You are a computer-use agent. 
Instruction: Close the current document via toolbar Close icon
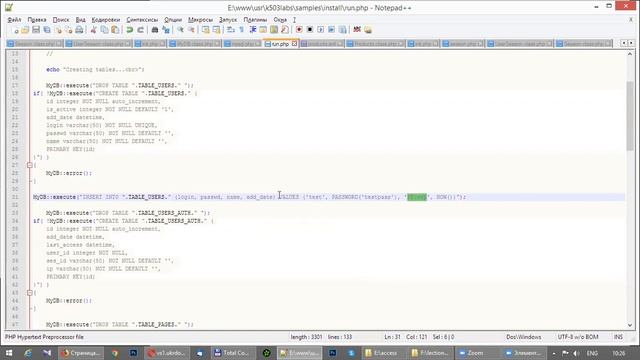pyautogui.click(x=58, y=30)
